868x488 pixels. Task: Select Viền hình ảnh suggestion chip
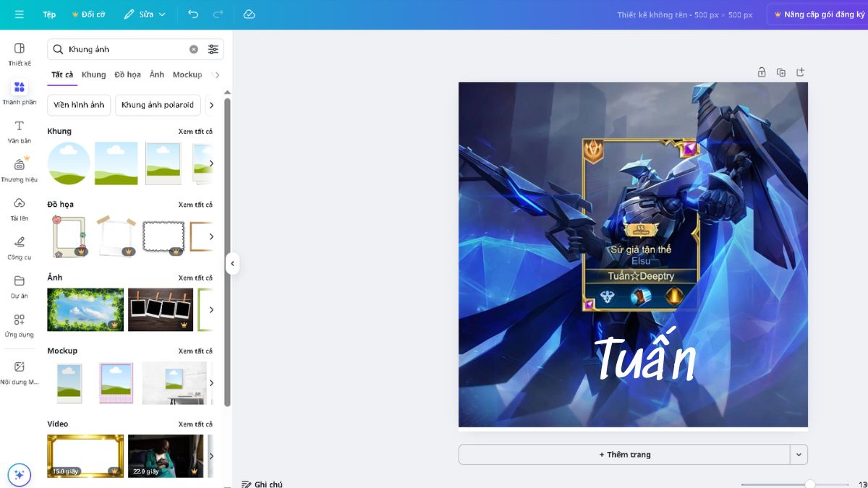[x=79, y=105]
